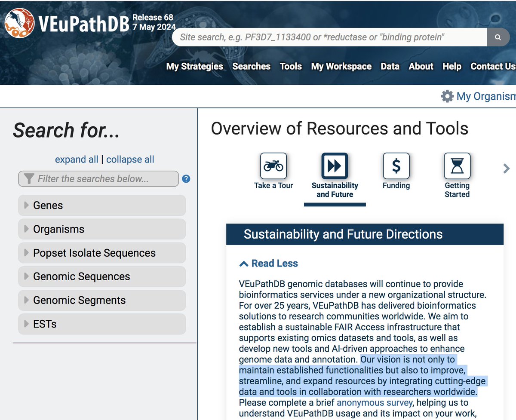Image resolution: width=516 pixels, height=420 pixels.
Task: Click the VEuPathDB logo icon
Action: coord(20,23)
